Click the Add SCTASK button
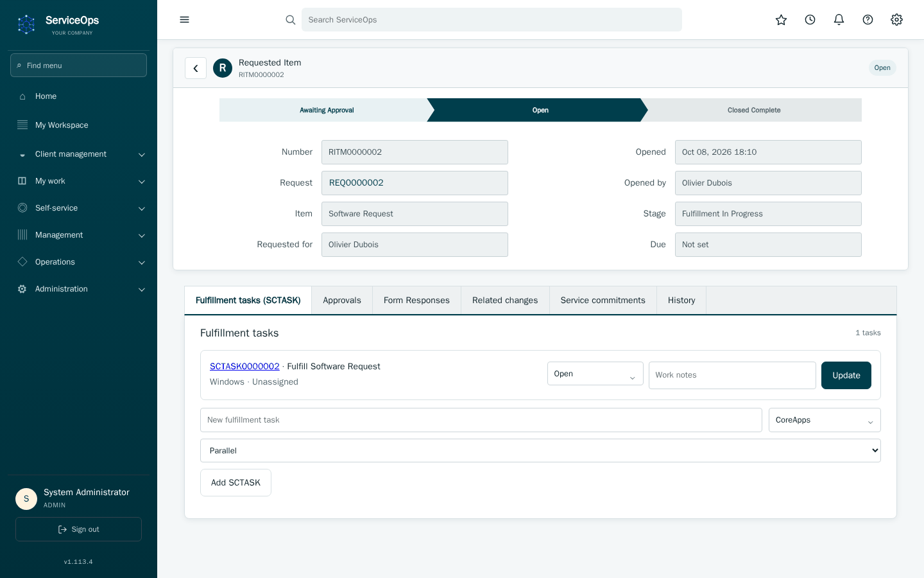 [235, 483]
